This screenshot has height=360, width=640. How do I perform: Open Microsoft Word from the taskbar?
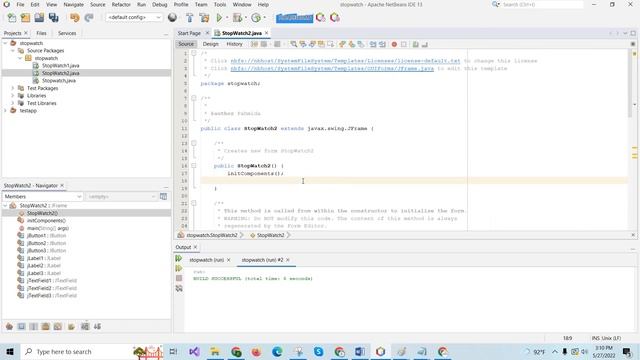tap(360, 351)
